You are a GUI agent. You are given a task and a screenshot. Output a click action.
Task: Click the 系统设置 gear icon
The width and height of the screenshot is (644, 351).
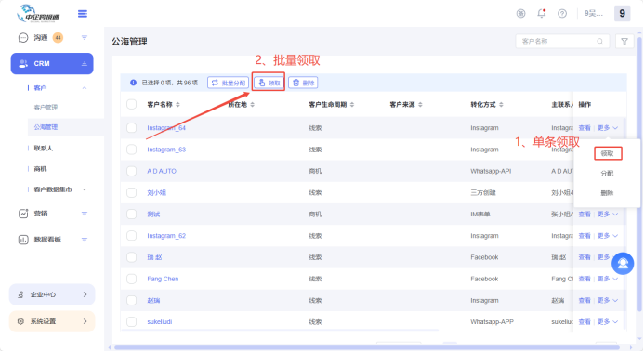click(20, 321)
